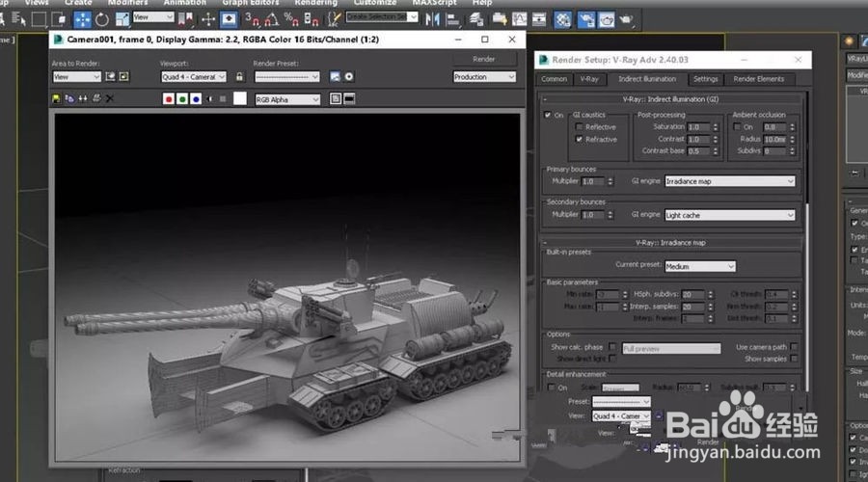Toggle the 3D Snaps icon

[252, 20]
